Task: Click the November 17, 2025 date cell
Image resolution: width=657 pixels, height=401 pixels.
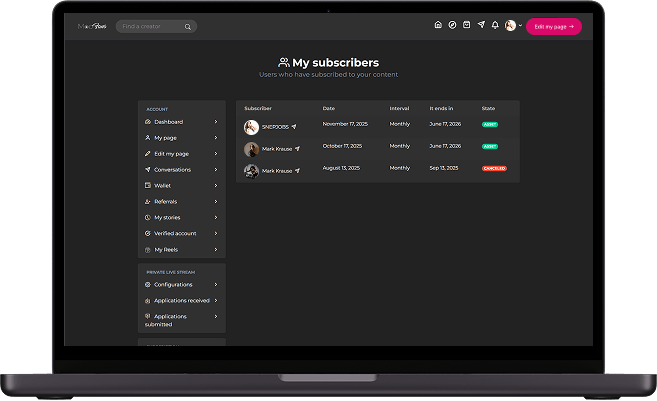Action: (345, 124)
